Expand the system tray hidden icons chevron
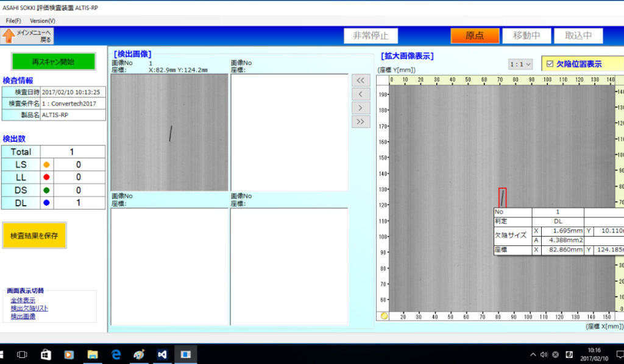This screenshot has width=624, height=364. tap(533, 354)
